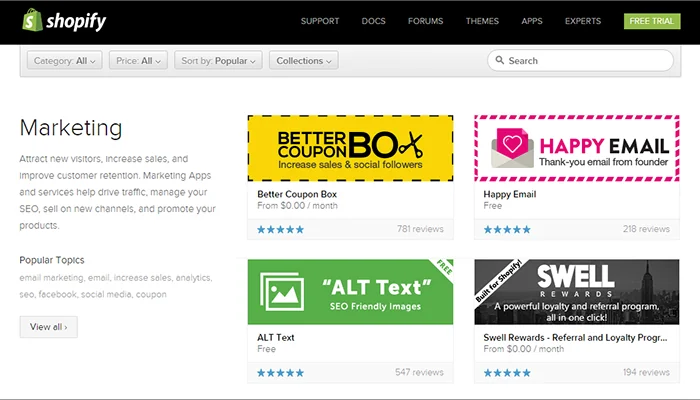Click the Popular Topics heading
This screenshot has height=400, width=700.
52,260
